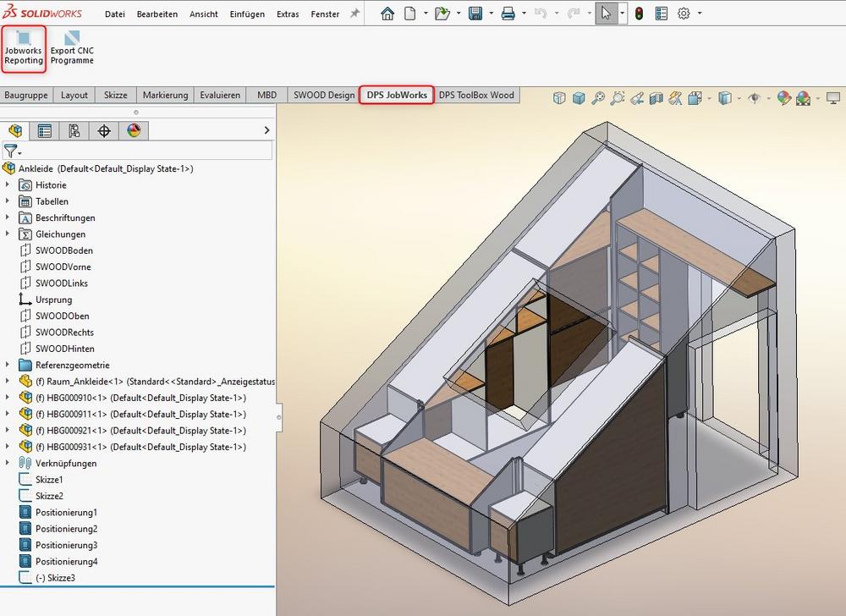Screen dimensions: 846x616
Task: Open the Einfügen menu
Action: [x=247, y=14]
